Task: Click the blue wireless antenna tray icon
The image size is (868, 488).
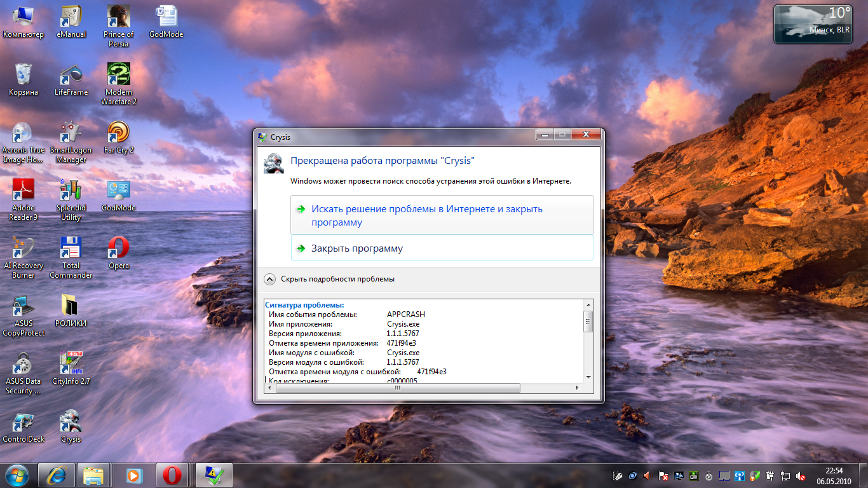Action: 740,475
